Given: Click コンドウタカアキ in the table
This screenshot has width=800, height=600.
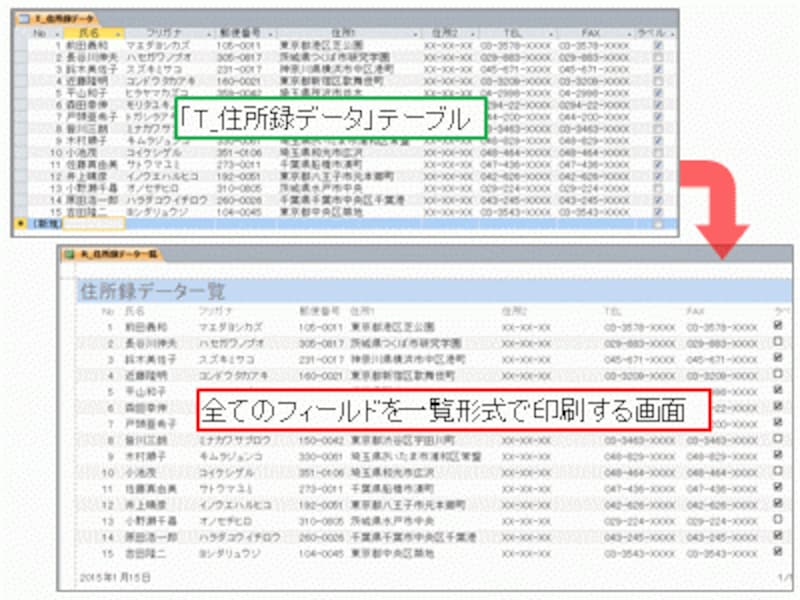Looking at the screenshot, I should coord(161,81).
